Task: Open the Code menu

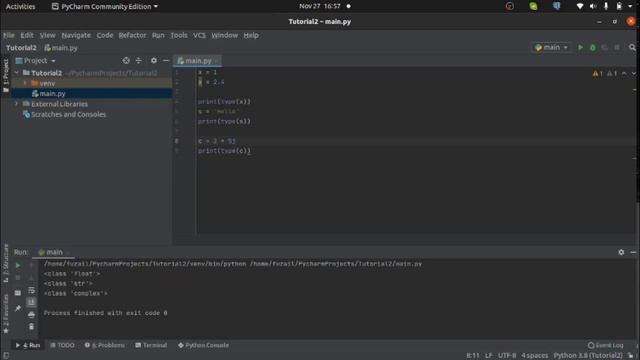Action: point(105,35)
